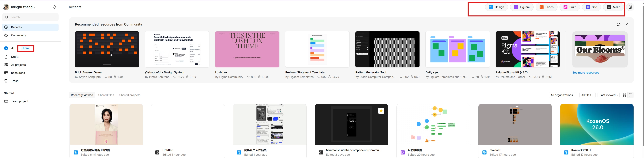Click the heart icon on Daily sync
This screenshot has width=644, height=158.
[473, 77]
